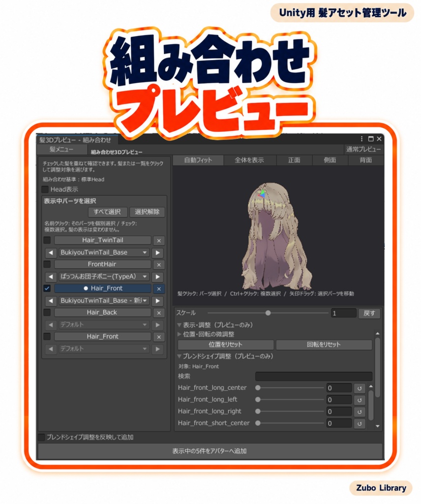421x504 pixels.
Task: Remove the FrontHair part with its × button
Action: (159, 264)
